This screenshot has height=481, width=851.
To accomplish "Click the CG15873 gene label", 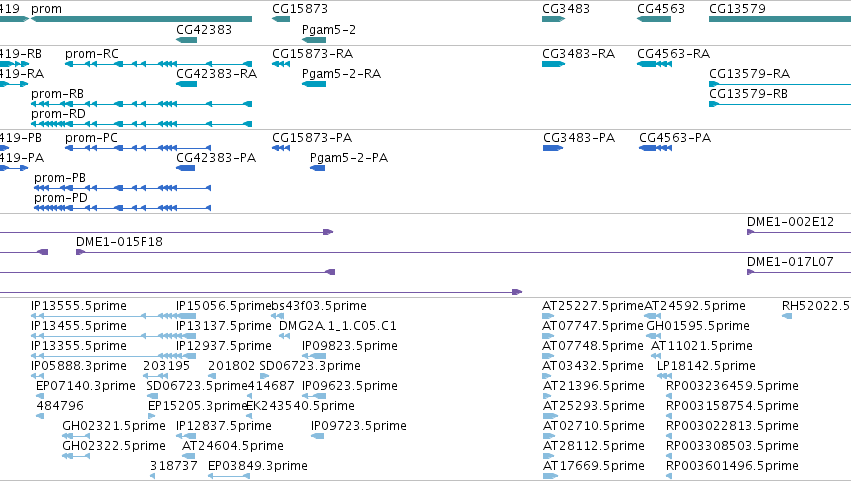I will coord(300,9).
